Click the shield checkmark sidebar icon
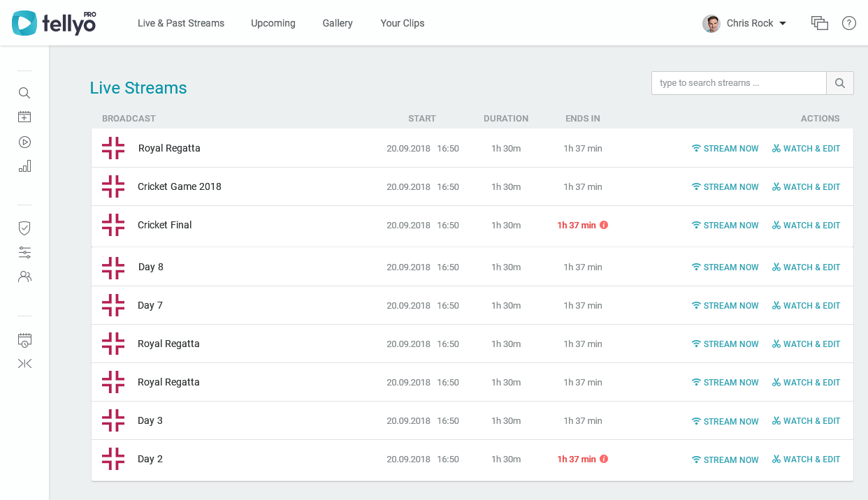This screenshot has height=500, width=868. click(24, 228)
